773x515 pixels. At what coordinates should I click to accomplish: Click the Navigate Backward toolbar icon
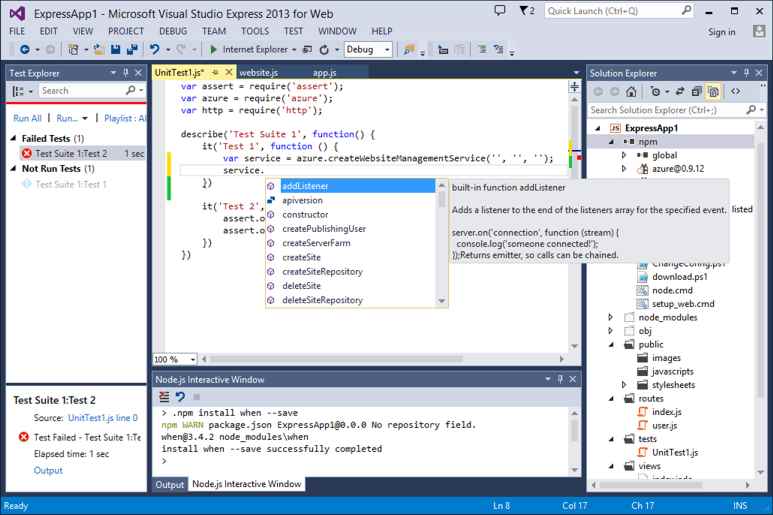tap(24, 49)
